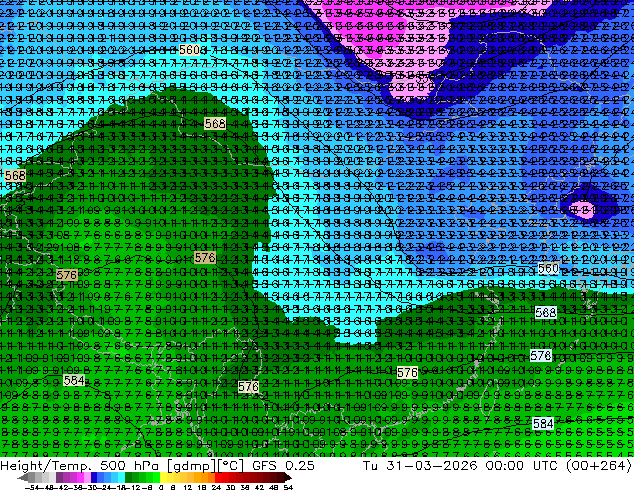Screen dimensions: 634x490
Task: Click the 'Tu 31-03-2026 00:00 UTC' date text
Action: coord(458,465)
